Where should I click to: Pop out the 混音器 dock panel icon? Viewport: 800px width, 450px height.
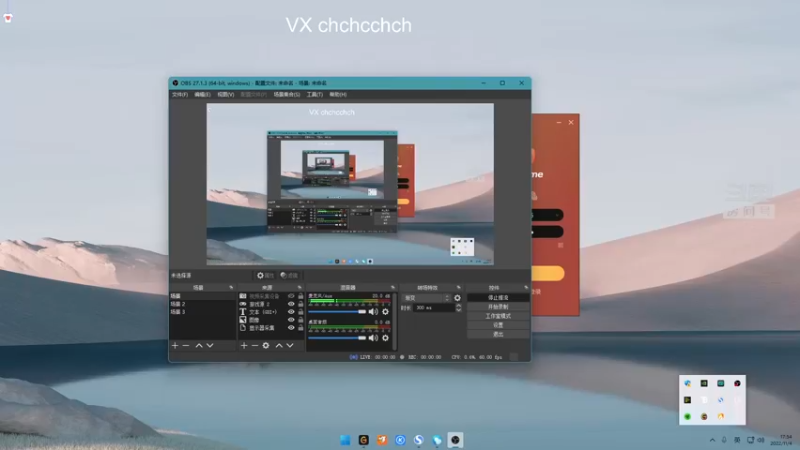pyautogui.click(x=392, y=288)
